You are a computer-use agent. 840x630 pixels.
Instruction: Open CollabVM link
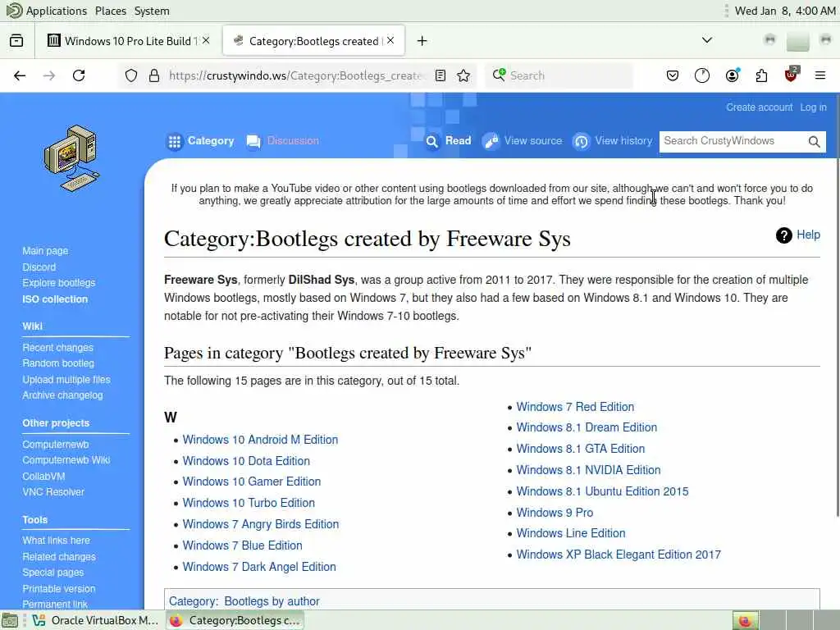(43, 476)
